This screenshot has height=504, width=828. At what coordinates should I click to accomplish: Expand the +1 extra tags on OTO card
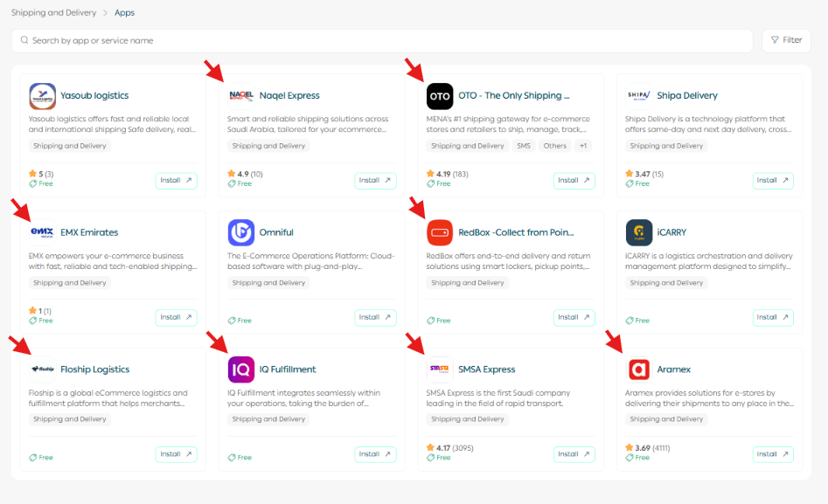click(583, 146)
